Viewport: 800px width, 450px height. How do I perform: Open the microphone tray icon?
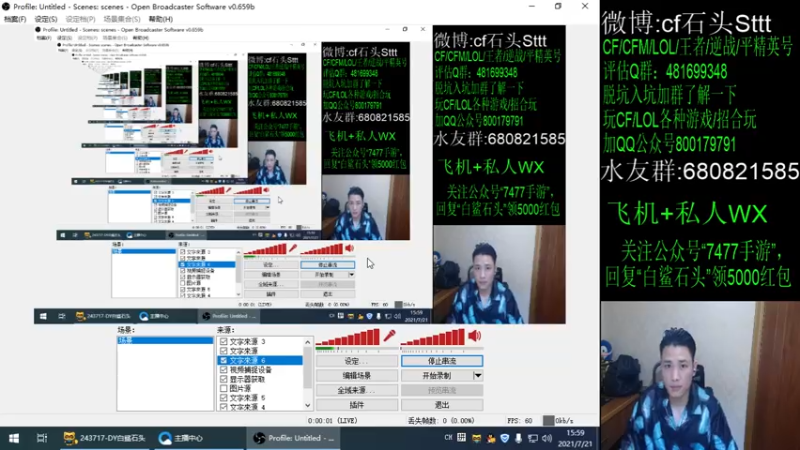click(x=518, y=438)
